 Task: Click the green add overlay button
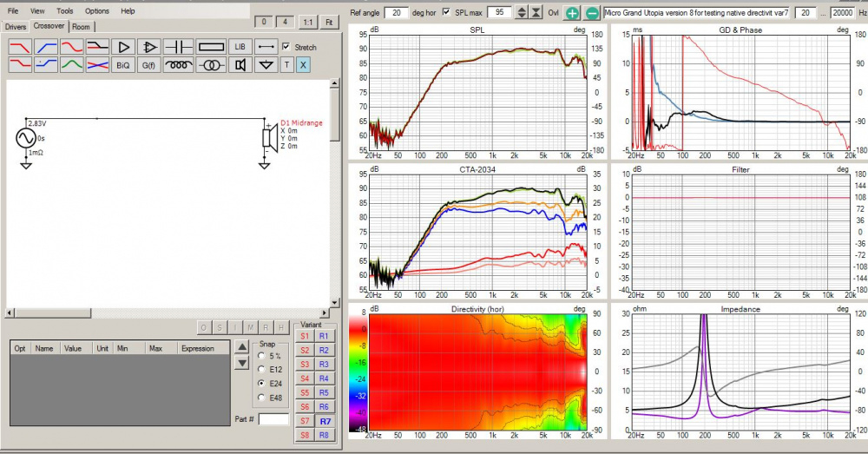pyautogui.click(x=572, y=13)
